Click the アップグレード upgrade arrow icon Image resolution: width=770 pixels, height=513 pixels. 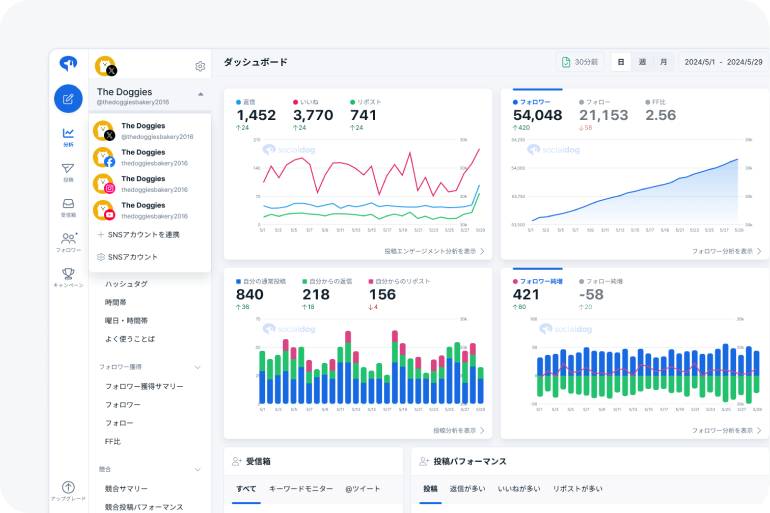point(68,487)
